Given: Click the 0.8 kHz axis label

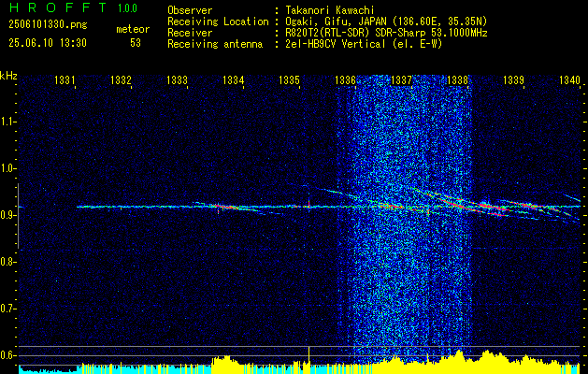Looking at the screenshot, I should 7,262.
